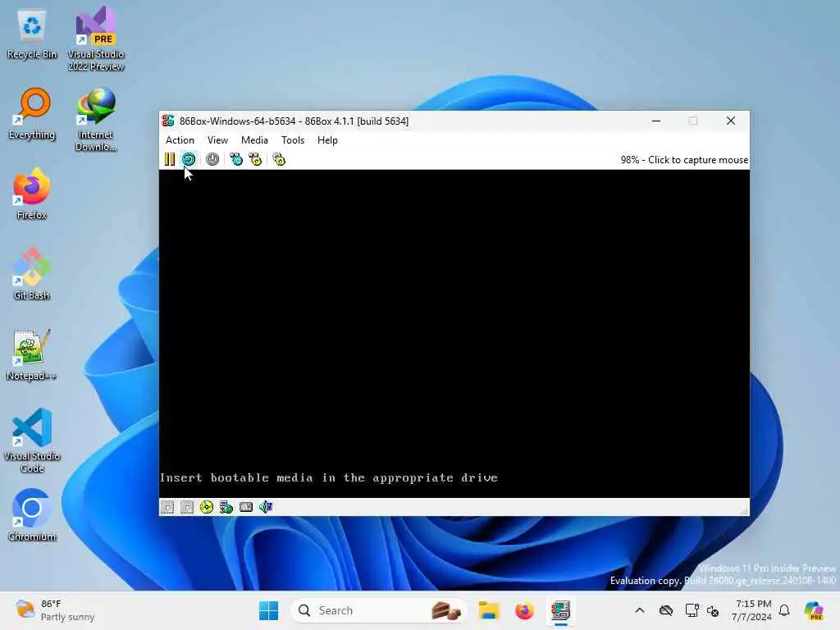Click "Insert bootable media" text line
Screen dimensions: 840x630
(329, 478)
